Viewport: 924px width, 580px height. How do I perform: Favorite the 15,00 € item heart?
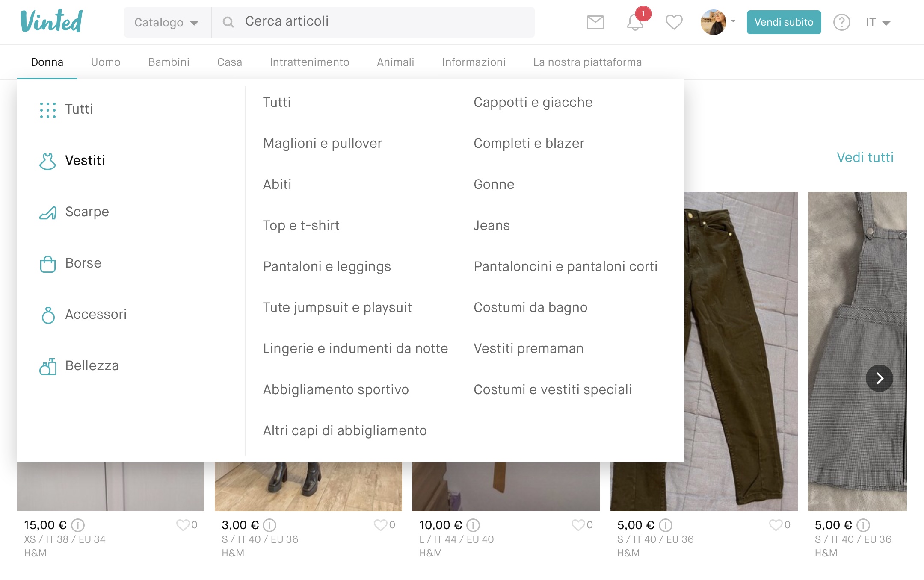[x=183, y=524]
